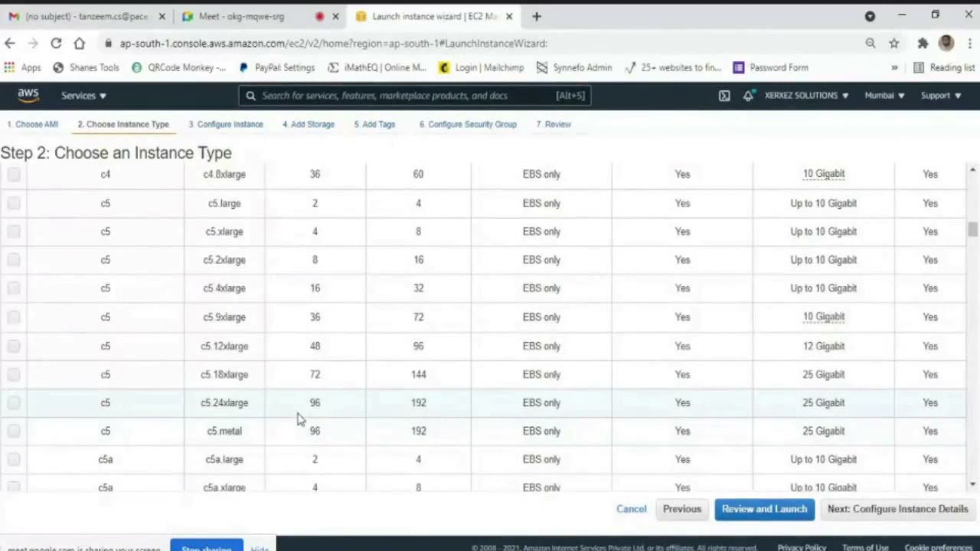Click the scrollbar up arrow
Image resolution: width=980 pixels, height=551 pixels.
point(972,169)
